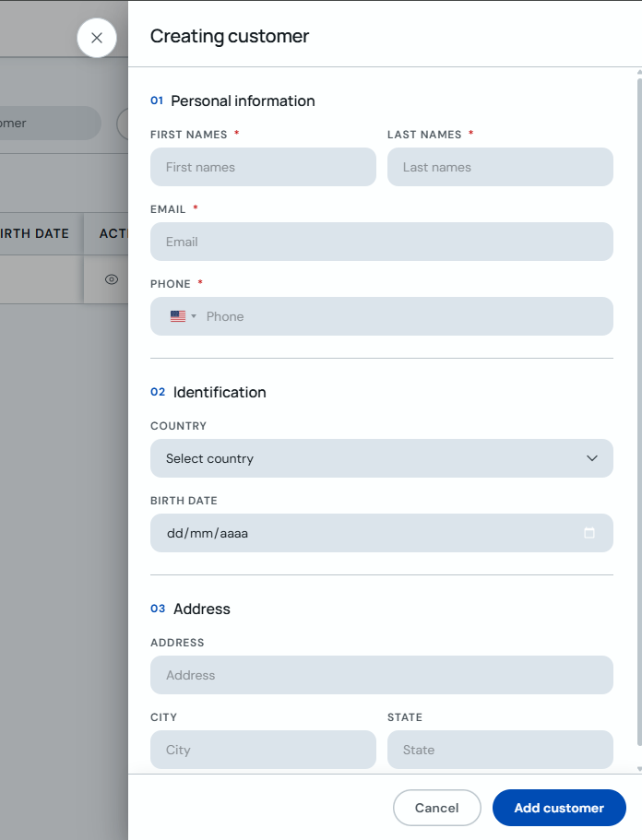Expand the Select country dropdown
The width and height of the screenshot is (642, 840).
tap(382, 458)
